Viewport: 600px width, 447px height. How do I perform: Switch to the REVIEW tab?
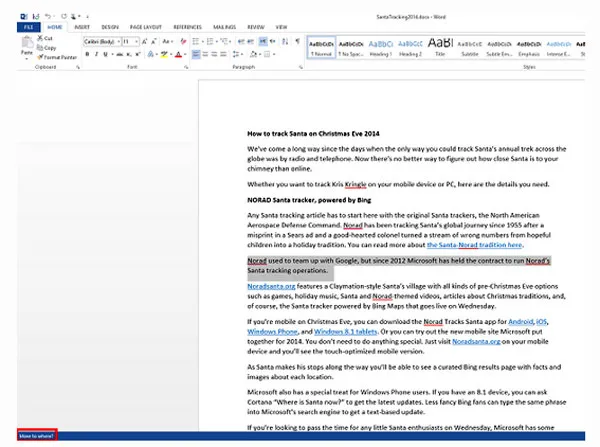(x=256, y=27)
